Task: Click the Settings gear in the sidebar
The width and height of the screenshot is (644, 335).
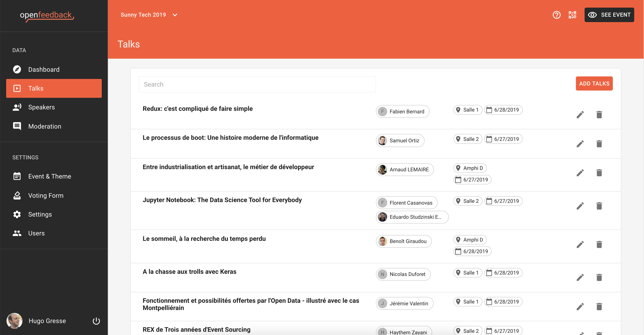Action: (x=40, y=214)
